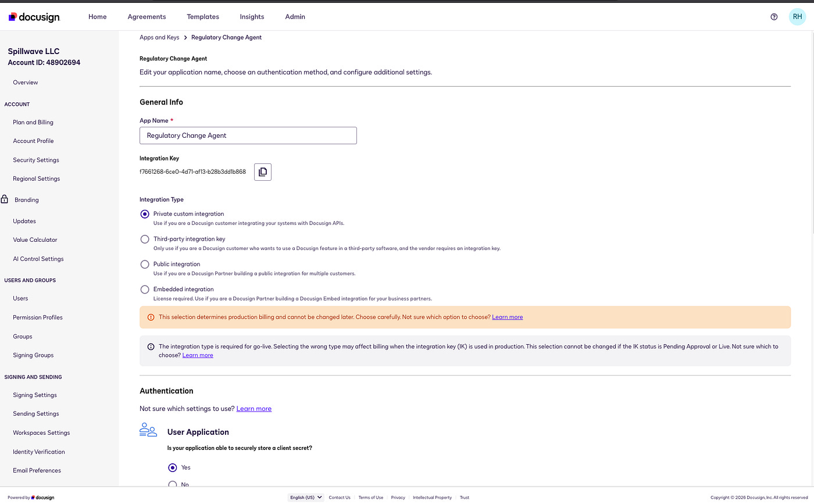814x504 pixels.
Task: Open Account Profile in sidebar
Action: [33, 141]
